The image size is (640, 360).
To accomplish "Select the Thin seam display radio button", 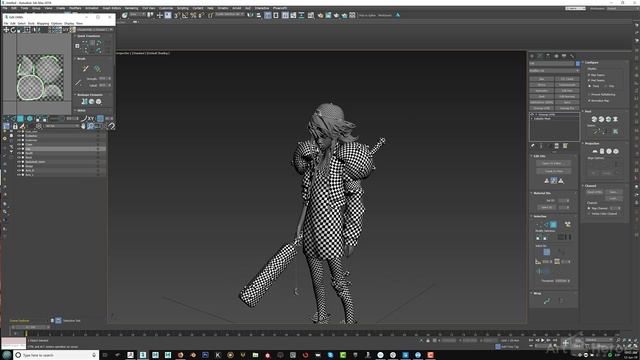I will (x=606, y=86).
